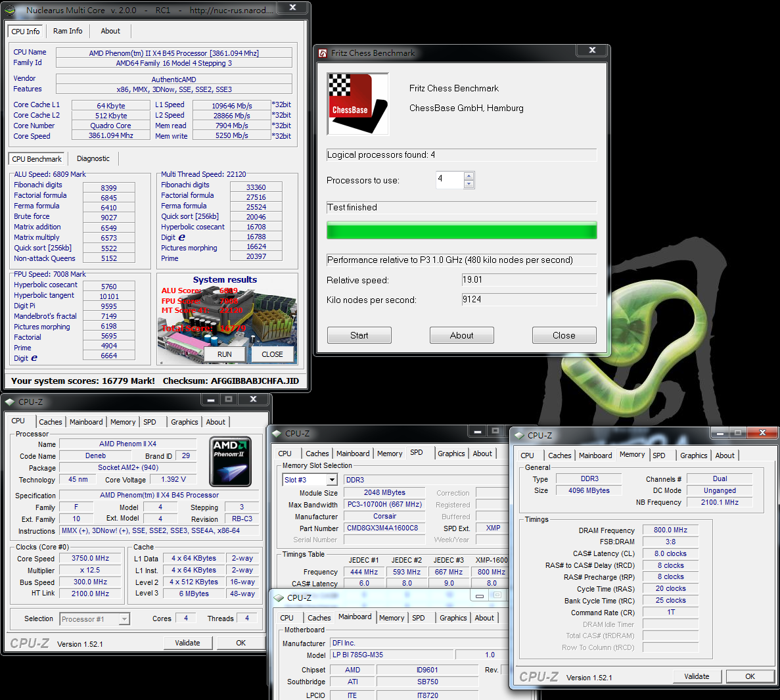Image resolution: width=780 pixels, height=700 pixels.
Task: Click the Total Score 16779 in system results
Action: pos(204,329)
